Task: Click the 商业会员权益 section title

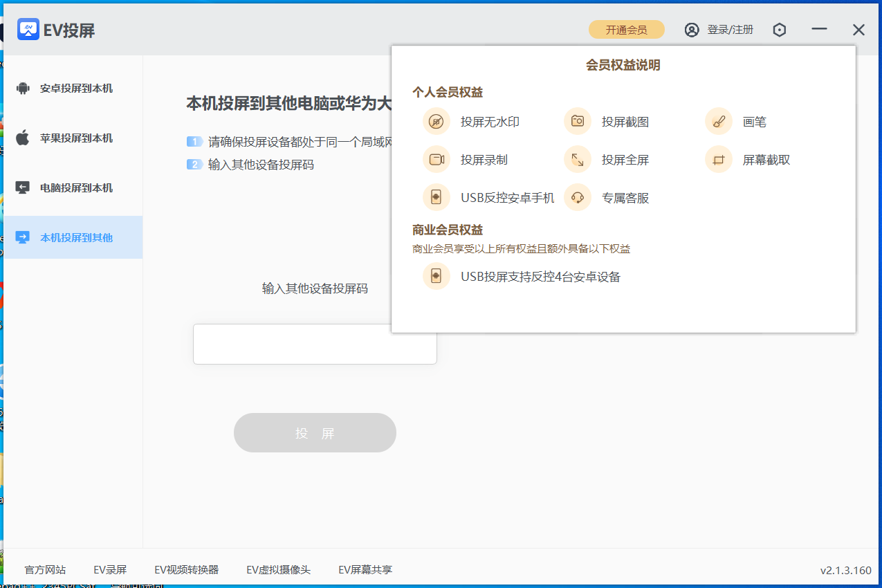Action: tap(448, 230)
